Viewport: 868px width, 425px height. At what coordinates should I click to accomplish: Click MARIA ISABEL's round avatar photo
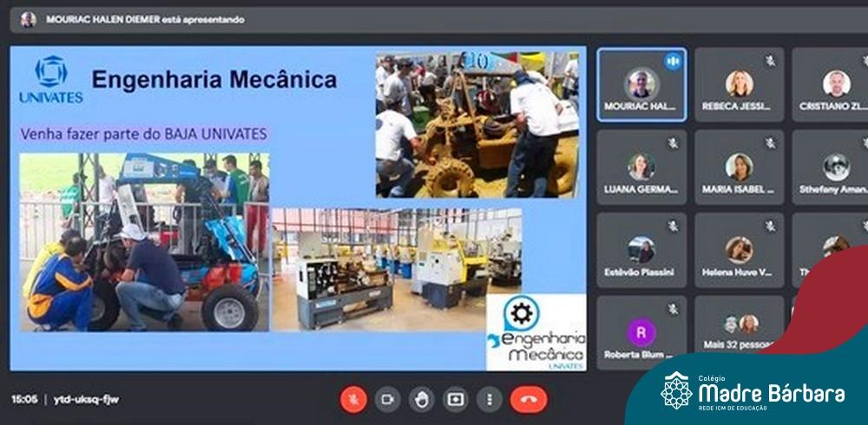739,167
